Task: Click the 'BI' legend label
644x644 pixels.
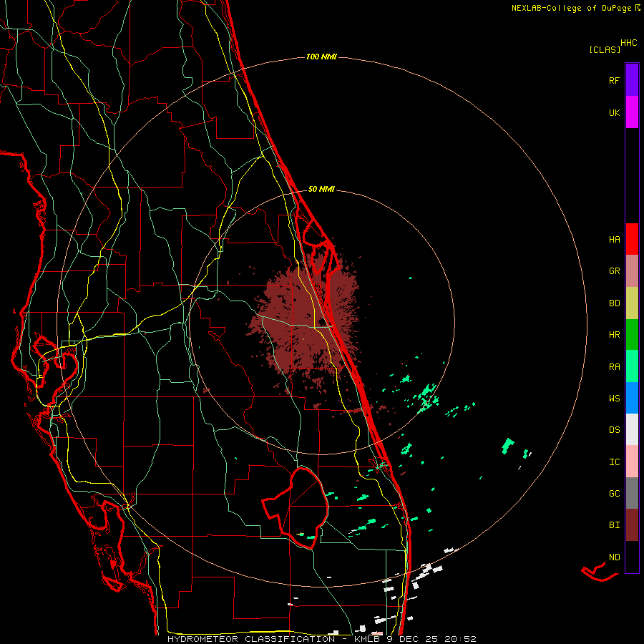Action: point(614,525)
